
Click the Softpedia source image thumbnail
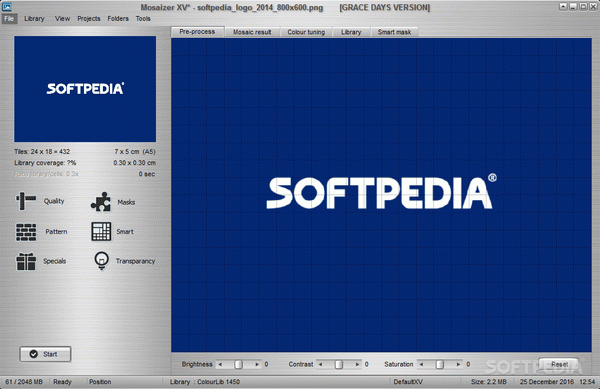[x=85, y=89]
